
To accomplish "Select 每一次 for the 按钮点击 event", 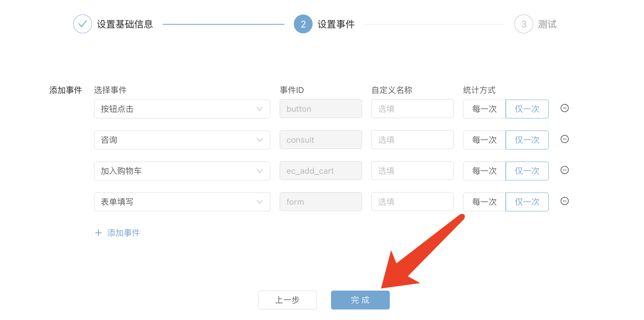I will pyautogui.click(x=484, y=109).
